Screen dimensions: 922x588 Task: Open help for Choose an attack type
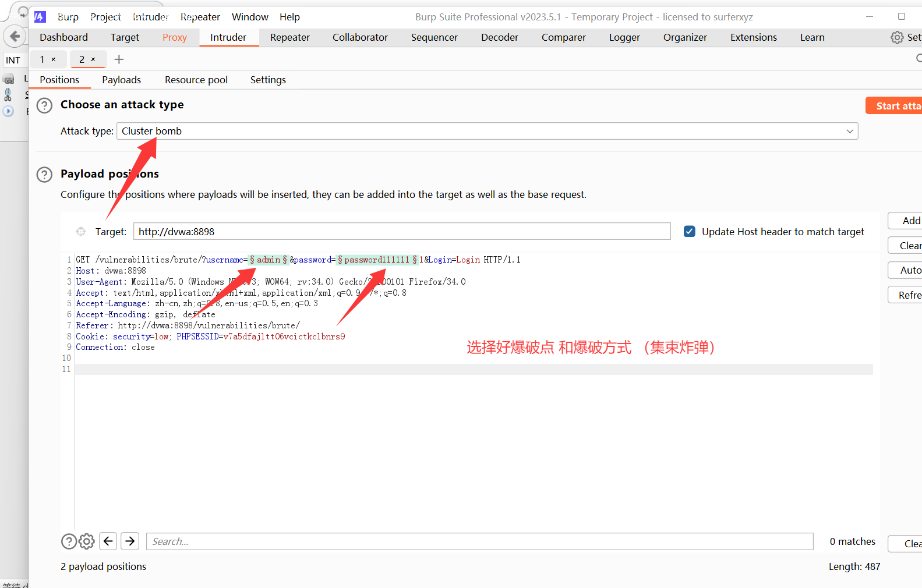pos(44,105)
